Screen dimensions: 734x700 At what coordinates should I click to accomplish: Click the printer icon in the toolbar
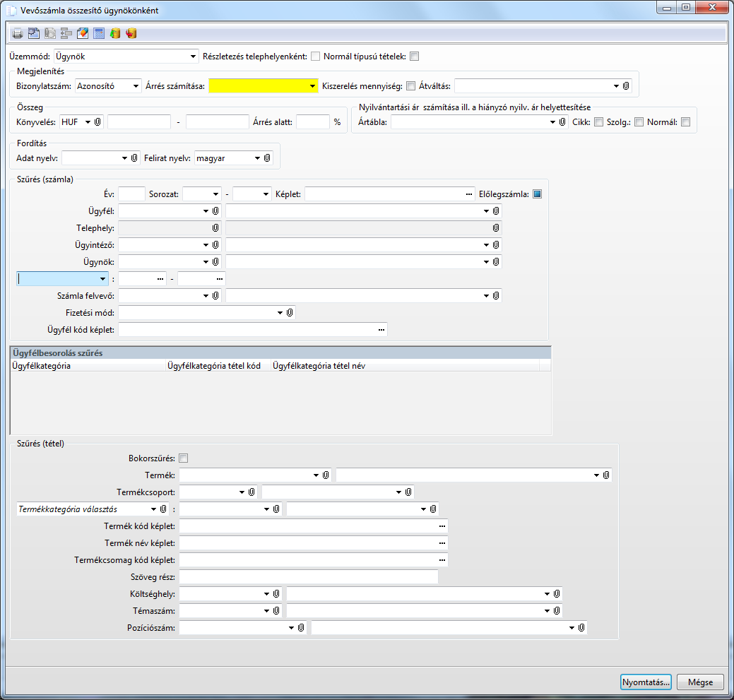(x=18, y=33)
